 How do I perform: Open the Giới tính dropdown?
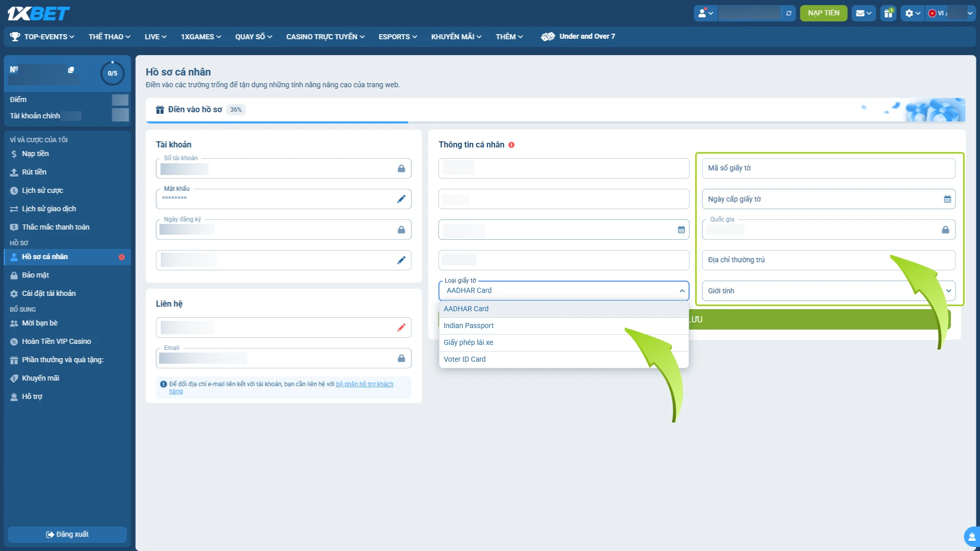coord(828,291)
